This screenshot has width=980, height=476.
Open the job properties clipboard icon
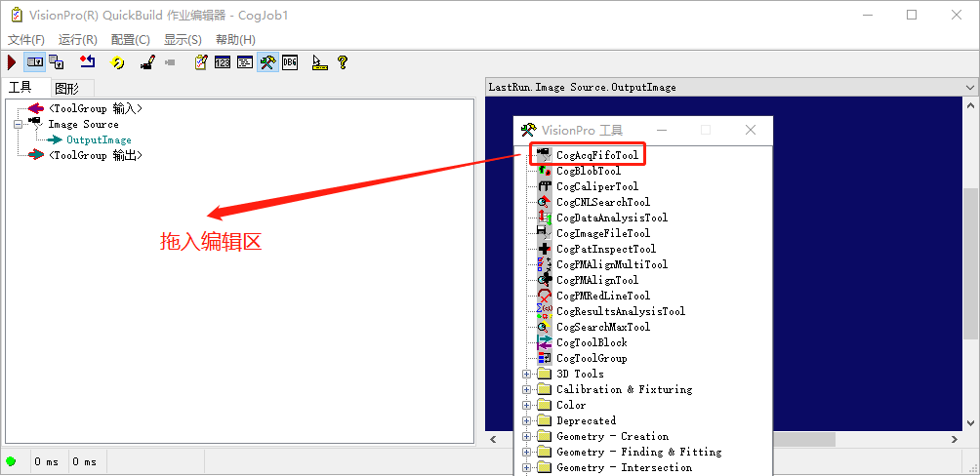point(201,62)
